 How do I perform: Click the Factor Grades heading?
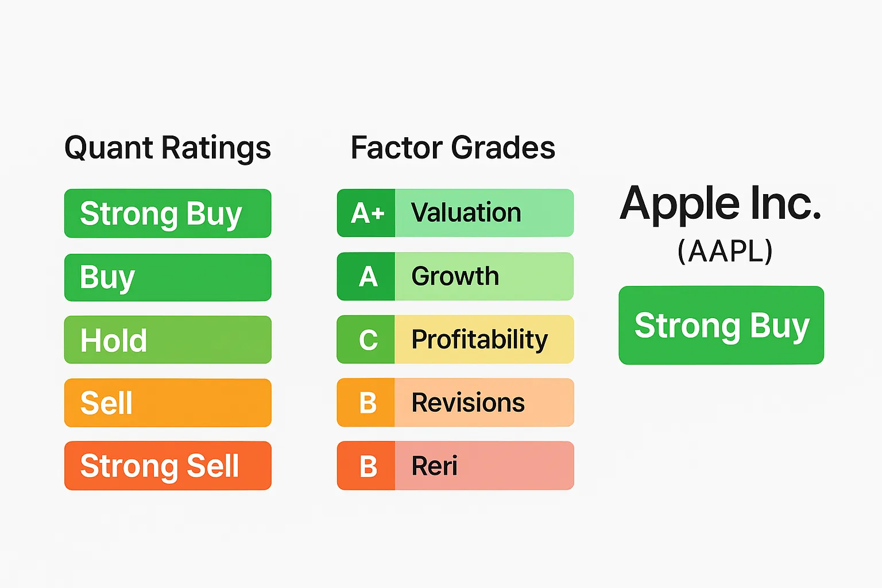pos(453,148)
